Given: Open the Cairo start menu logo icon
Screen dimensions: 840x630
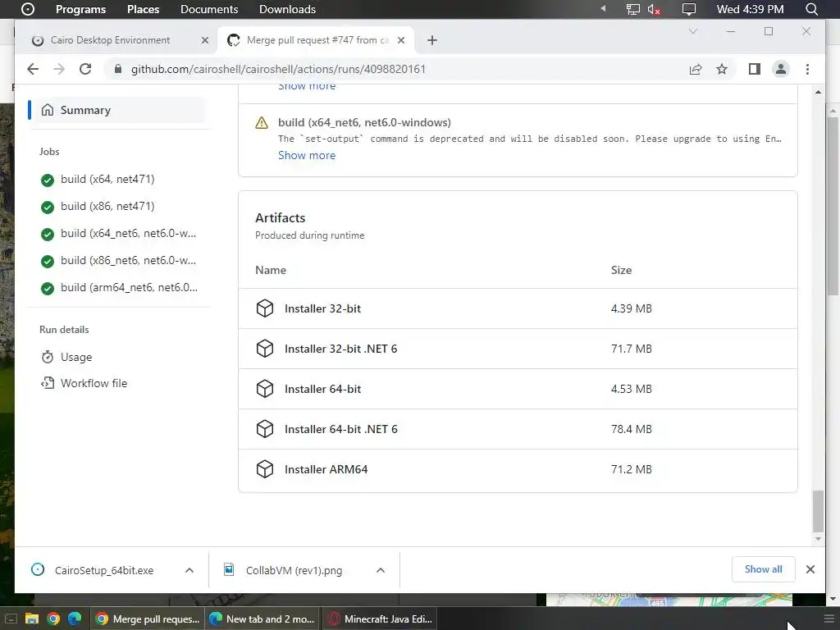Looking at the screenshot, I should (28, 9).
